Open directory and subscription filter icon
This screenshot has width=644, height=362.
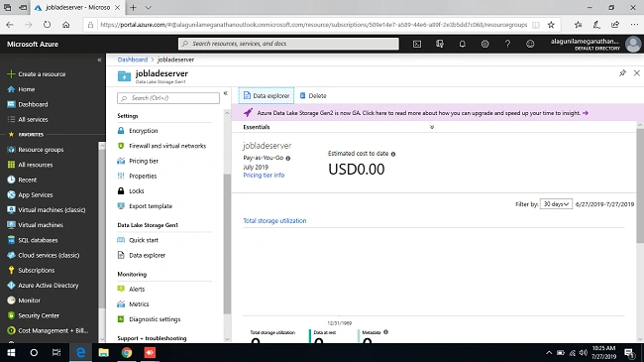pyautogui.click(x=440, y=44)
